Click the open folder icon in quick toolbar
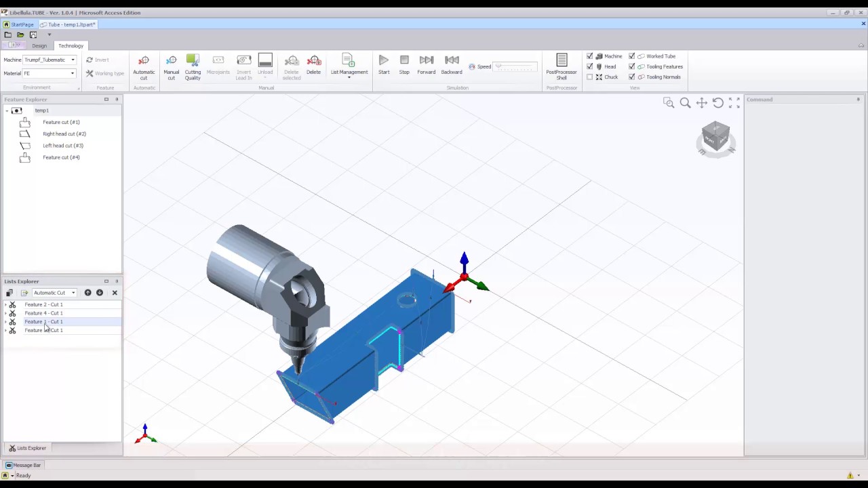This screenshot has height=488, width=868. [x=20, y=35]
